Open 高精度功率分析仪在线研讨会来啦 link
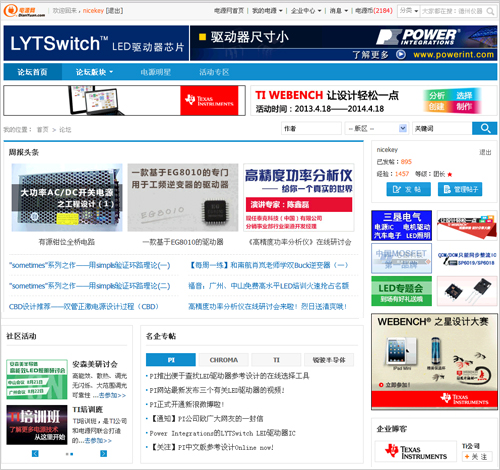500x470 pixels. tap(268, 307)
